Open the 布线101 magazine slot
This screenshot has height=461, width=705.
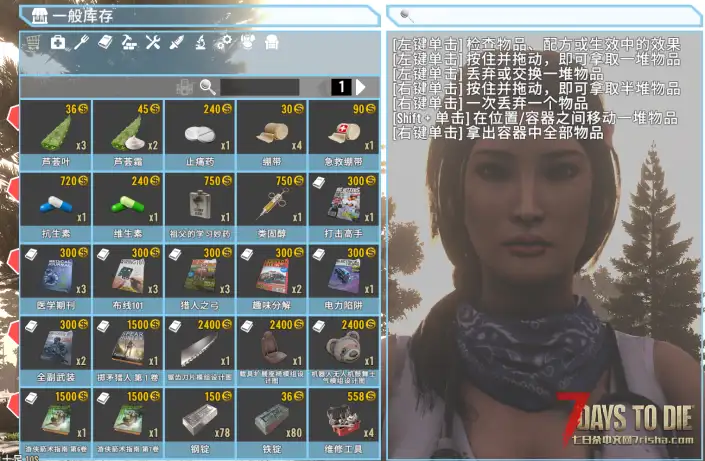click(x=128, y=279)
